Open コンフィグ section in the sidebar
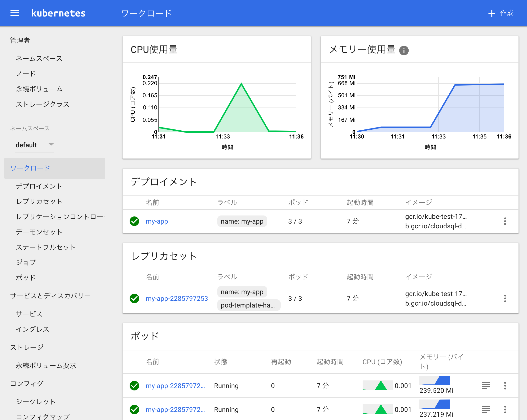 (x=27, y=384)
